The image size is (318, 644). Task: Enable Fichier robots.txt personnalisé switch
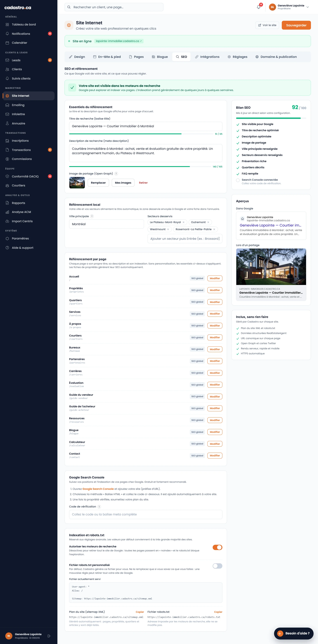coord(217,566)
